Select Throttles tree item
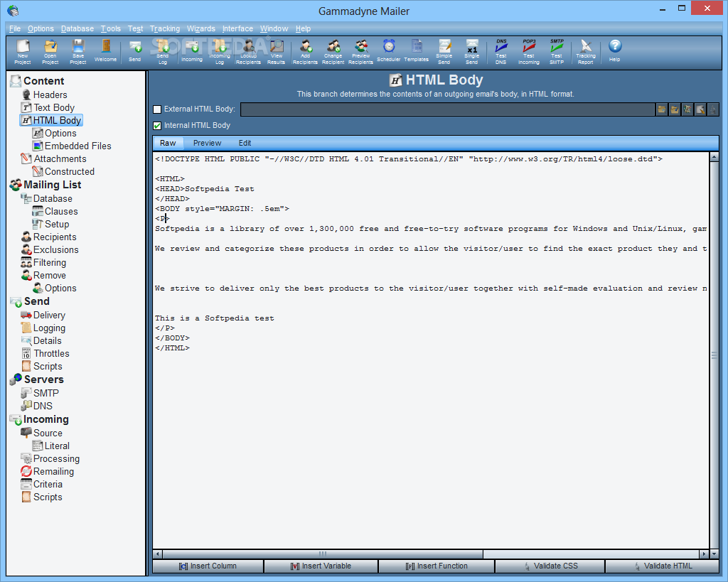This screenshot has height=582, width=728. click(45, 354)
